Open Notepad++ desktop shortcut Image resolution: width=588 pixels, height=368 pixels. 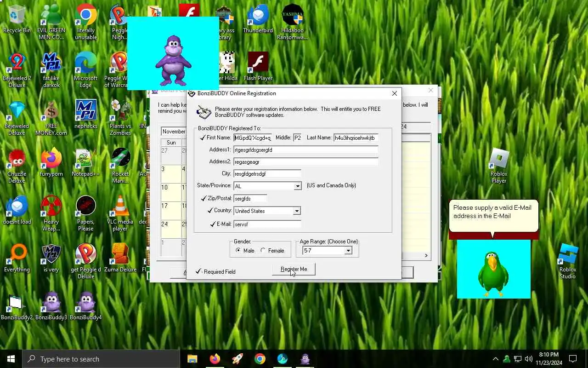click(86, 162)
